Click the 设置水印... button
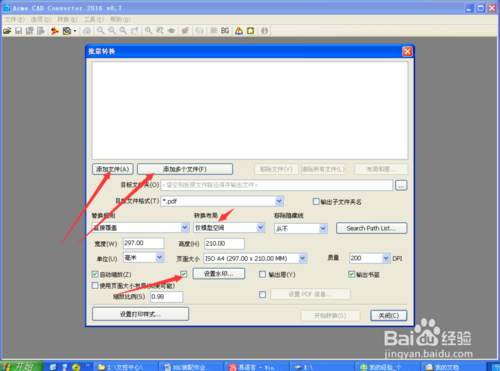Image resolution: width=500 pixels, height=371 pixels. 219,274
